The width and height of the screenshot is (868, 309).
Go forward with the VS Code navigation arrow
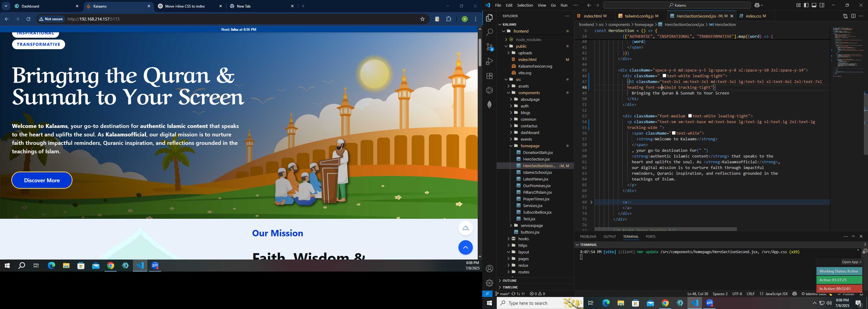click(x=597, y=5)
